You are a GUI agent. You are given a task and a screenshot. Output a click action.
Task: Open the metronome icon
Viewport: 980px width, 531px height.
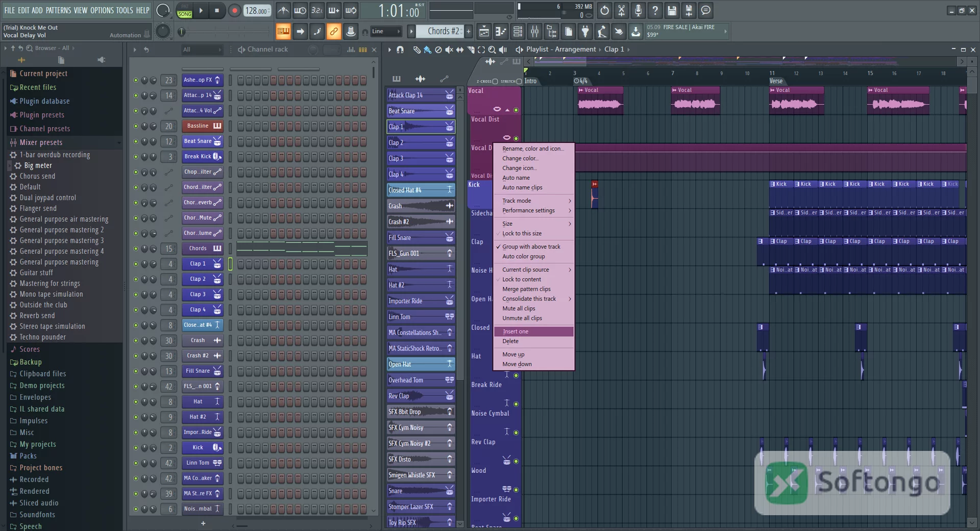[283, 10]
